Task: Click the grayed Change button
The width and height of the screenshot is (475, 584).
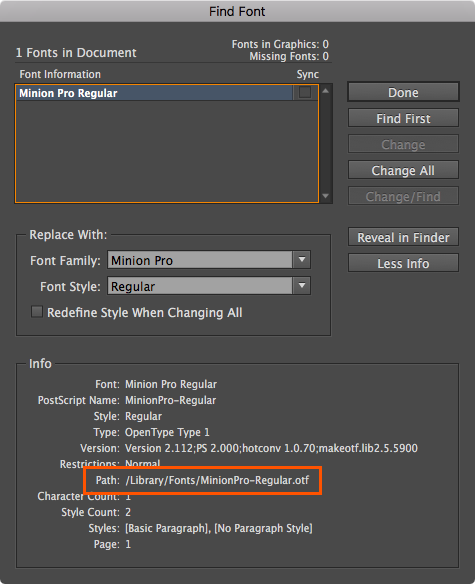Action: [403, 144]
